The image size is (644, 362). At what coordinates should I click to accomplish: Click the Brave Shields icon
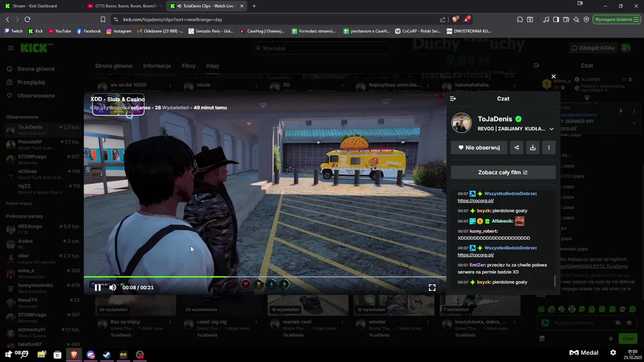[455, 19]
